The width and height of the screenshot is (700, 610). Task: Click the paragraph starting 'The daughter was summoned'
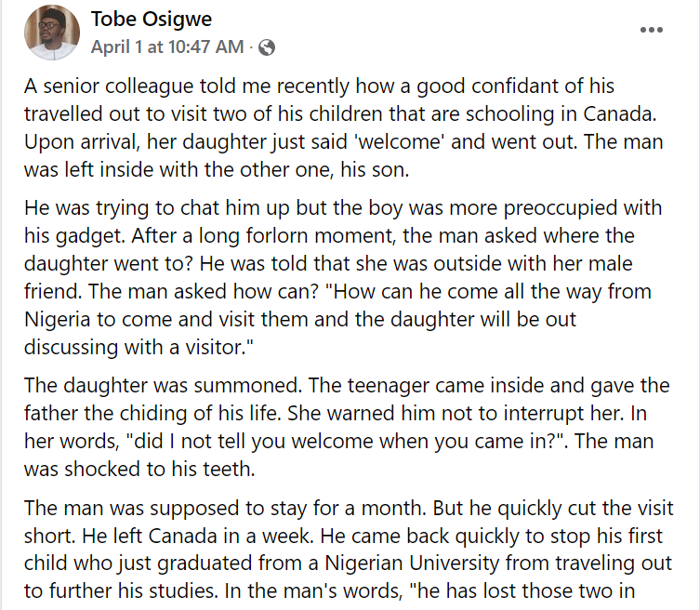[347, 427]
